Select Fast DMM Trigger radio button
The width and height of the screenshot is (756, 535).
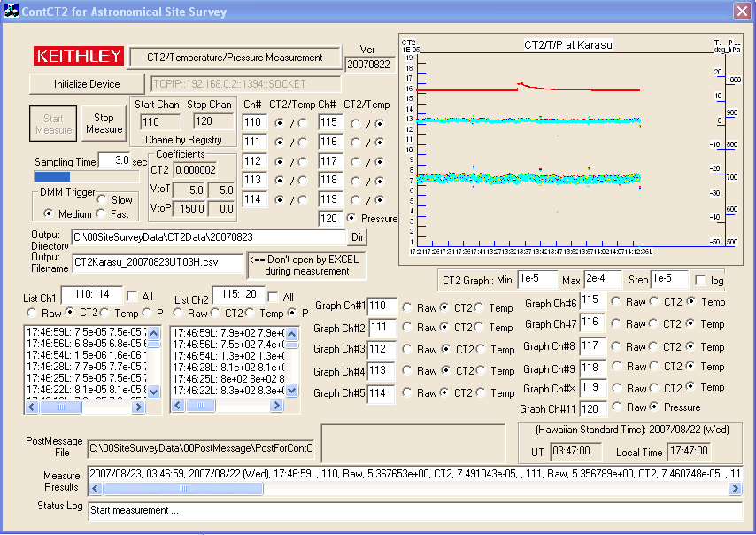pyautogui.click(x=103, y=214)
